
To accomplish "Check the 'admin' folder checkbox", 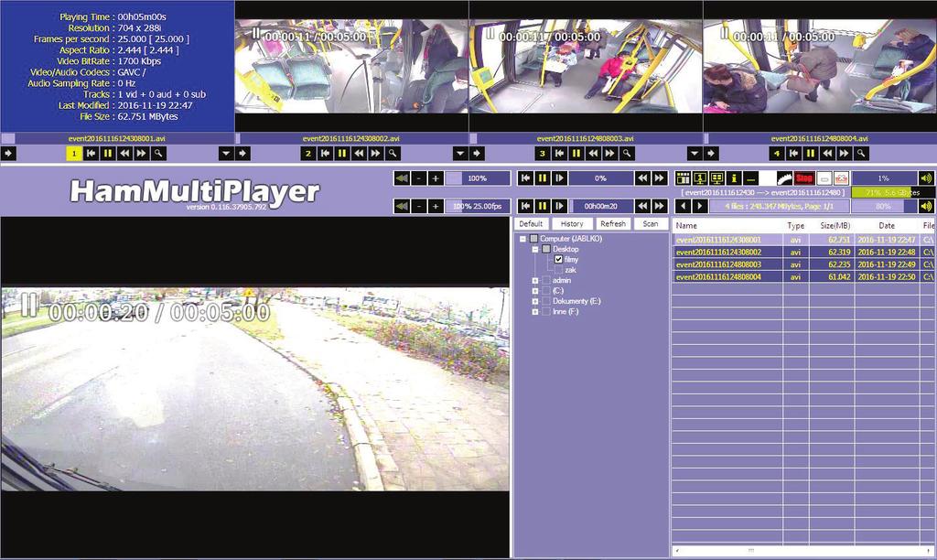I will (546, 280).
